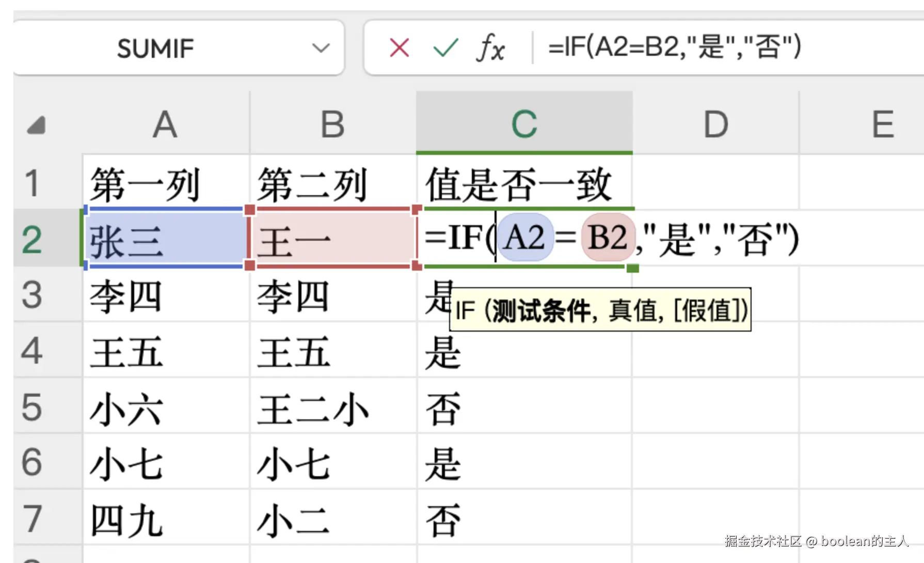Viewport: 924px width, 563px height.
Task: Expand the SUMIF name box dropdown
Action: click(321, 48)
